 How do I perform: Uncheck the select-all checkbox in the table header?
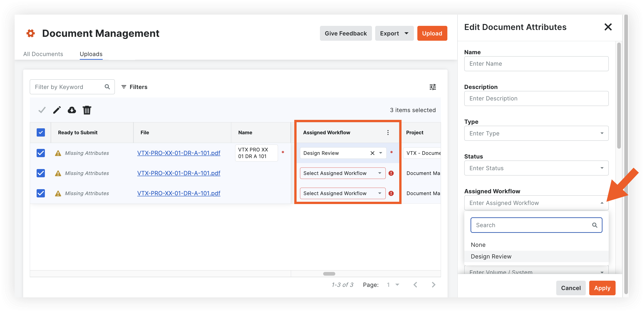point(41,132)
